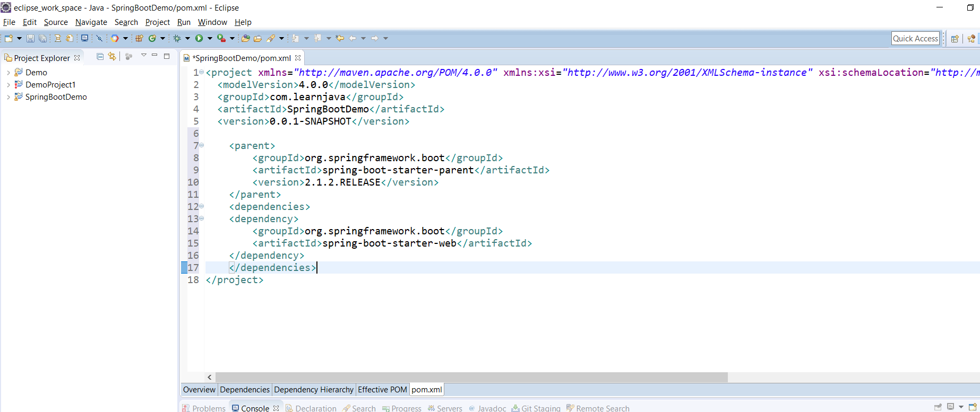The height and width of the screenshot is (412, 980).
Task: Click the Save All icon
Action: click(42, 38)
